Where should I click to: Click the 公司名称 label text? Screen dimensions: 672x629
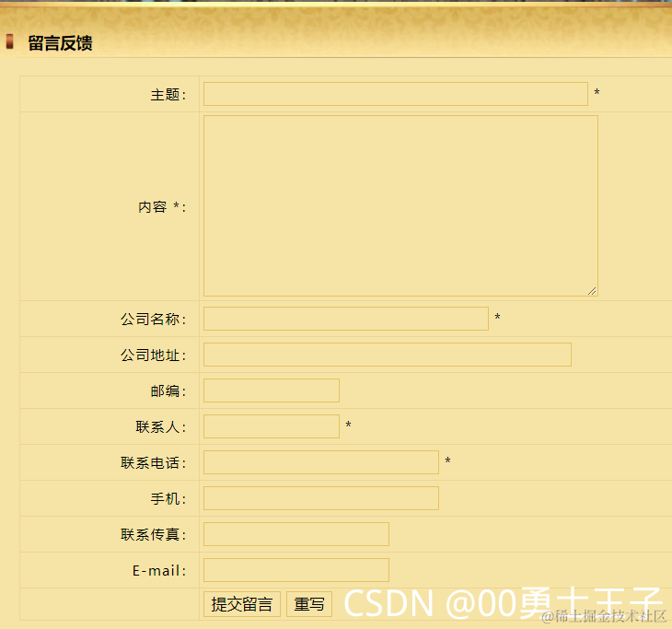[x=153, y=320]
